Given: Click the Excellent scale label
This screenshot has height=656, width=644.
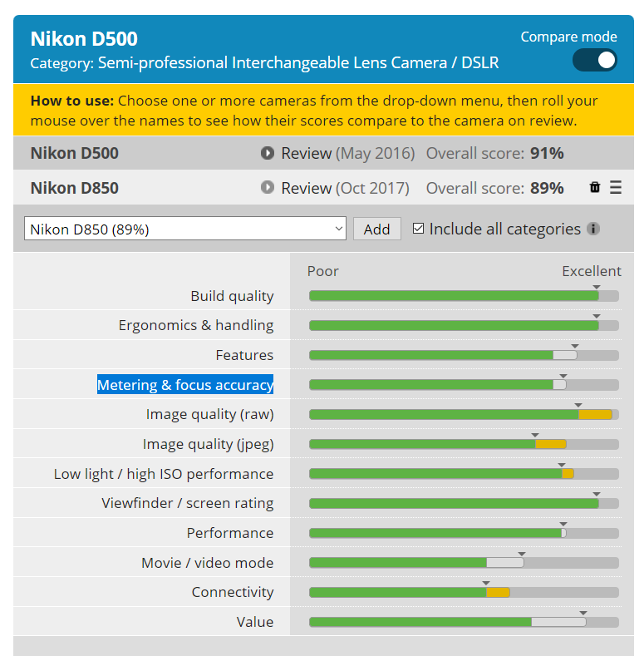Looking at the screenshot, I should [x=592, y=271].
